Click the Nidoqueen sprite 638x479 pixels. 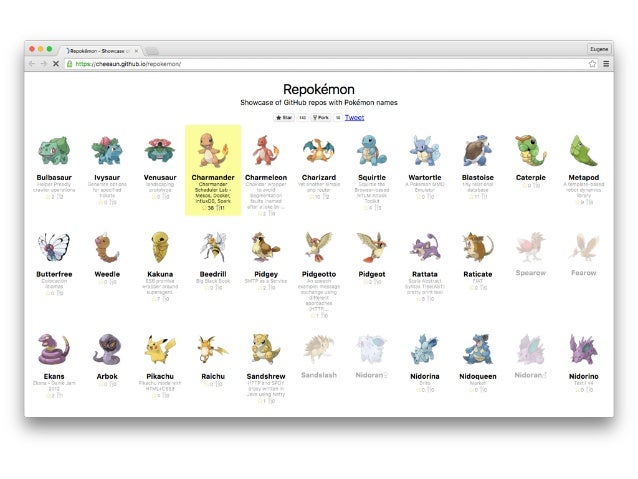pyautogui.click(x=478, y=349)
